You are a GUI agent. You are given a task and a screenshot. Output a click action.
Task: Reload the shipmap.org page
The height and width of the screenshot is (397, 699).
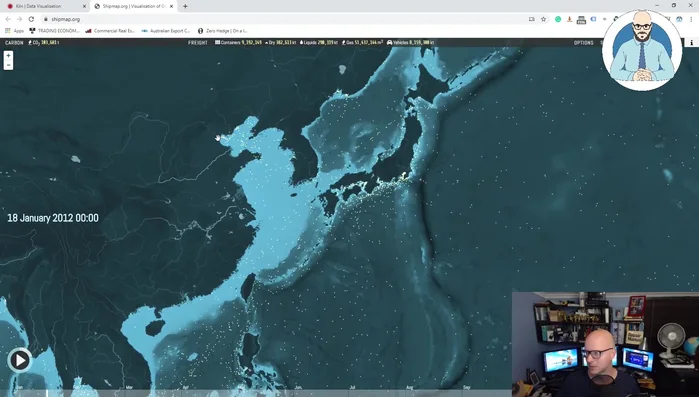pos(31,19)
